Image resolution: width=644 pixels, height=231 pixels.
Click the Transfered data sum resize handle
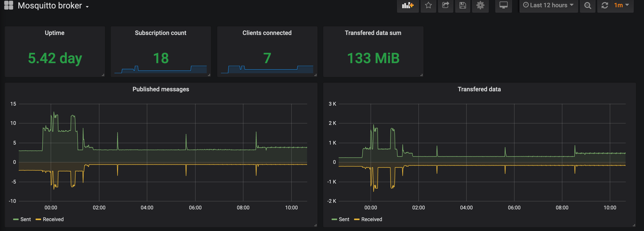pyautogui.click(x=421, y=75)
